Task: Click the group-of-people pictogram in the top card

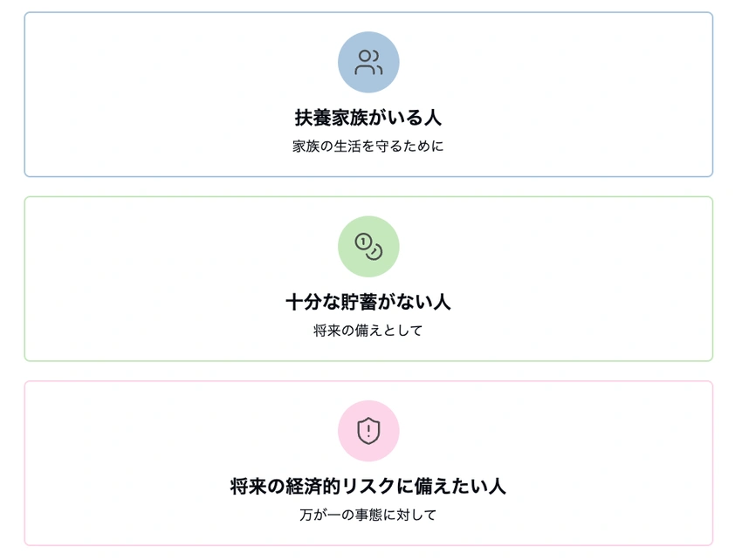Action: tap(368, 61)
